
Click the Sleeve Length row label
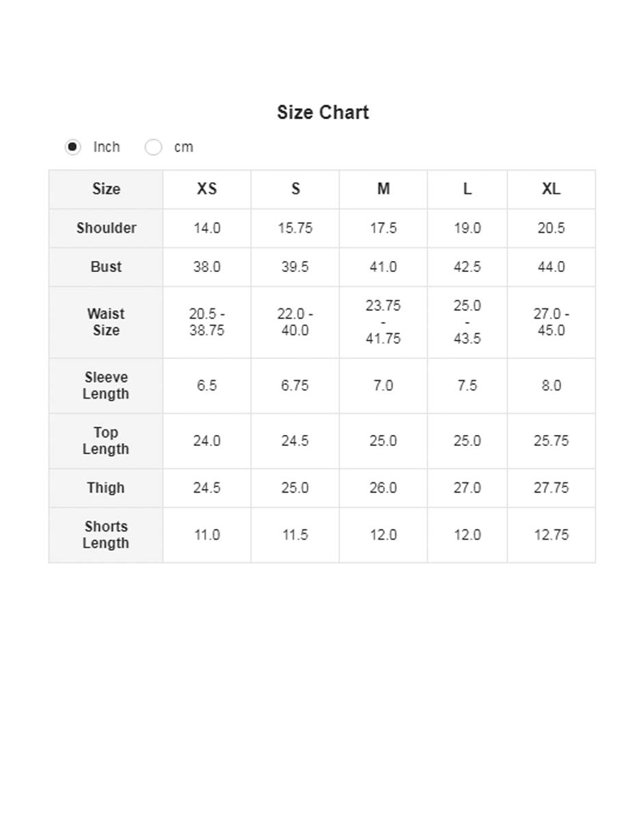point(106,386)
